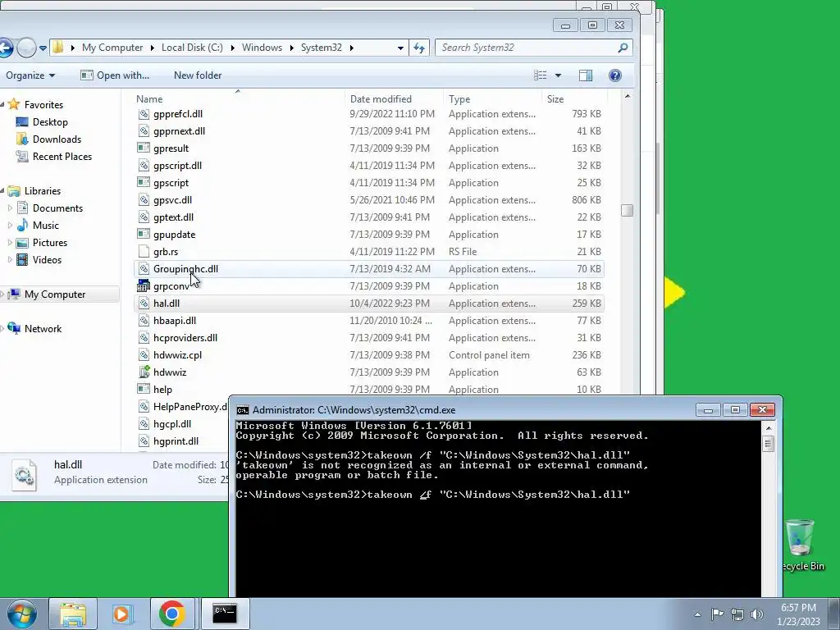Click the Search System32 input field

pyautogui.click(x=525, y=48)
